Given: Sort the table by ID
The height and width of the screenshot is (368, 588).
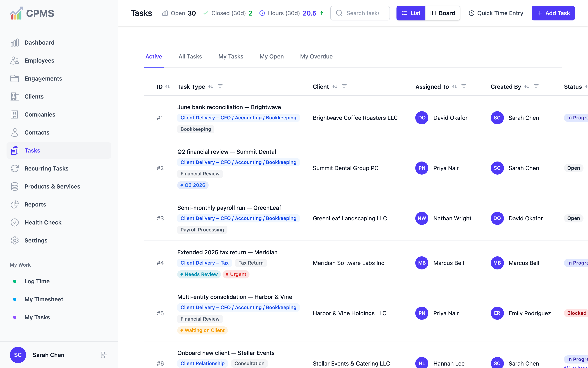Looking at the screenshot, I should [x=167, y=87].
